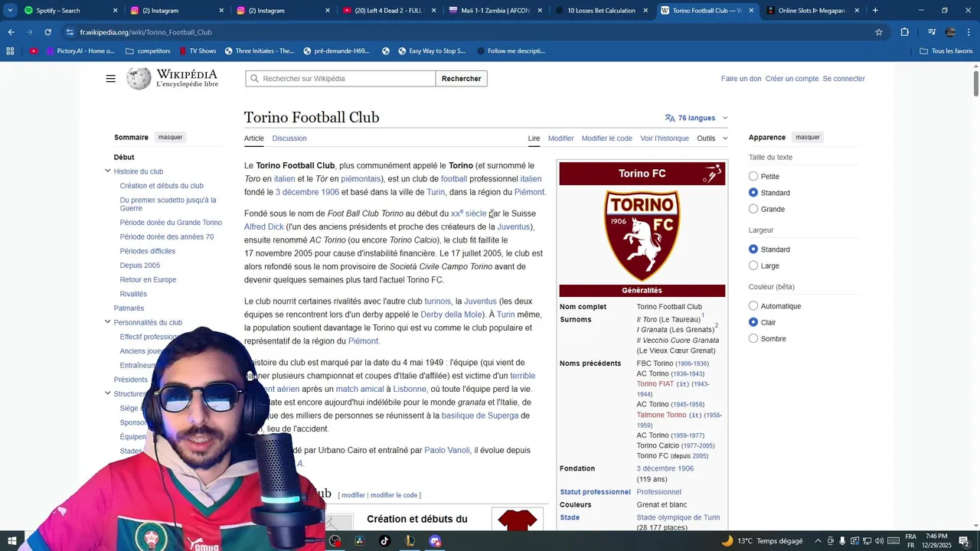Open the Windows Start menu
Viewport: 980px width, 551px height.
point(12,541)
